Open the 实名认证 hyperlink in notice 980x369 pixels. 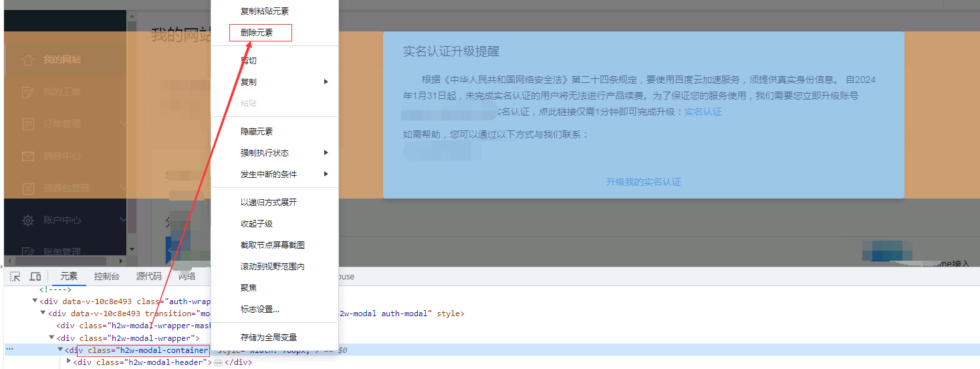tap(703, 112)
